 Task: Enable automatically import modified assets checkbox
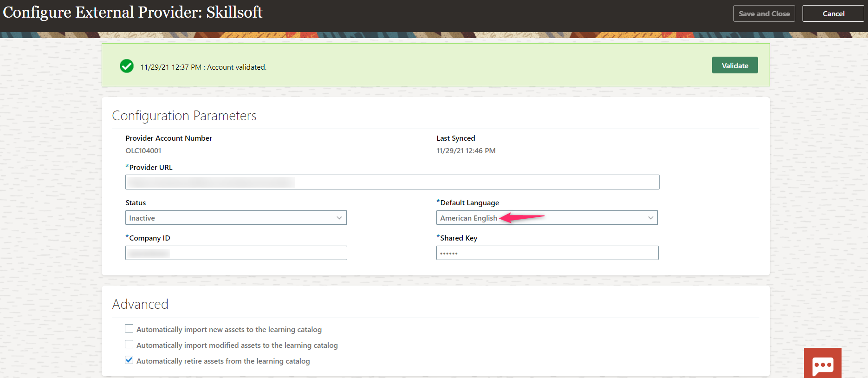pos(129,345)
